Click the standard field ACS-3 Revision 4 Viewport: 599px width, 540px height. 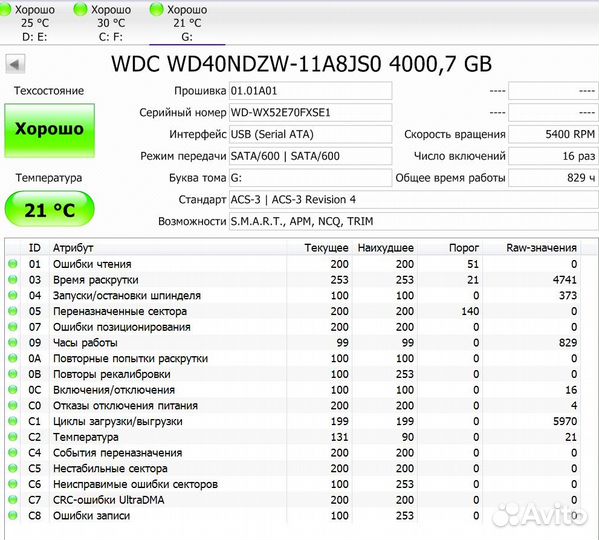(413, 200)
